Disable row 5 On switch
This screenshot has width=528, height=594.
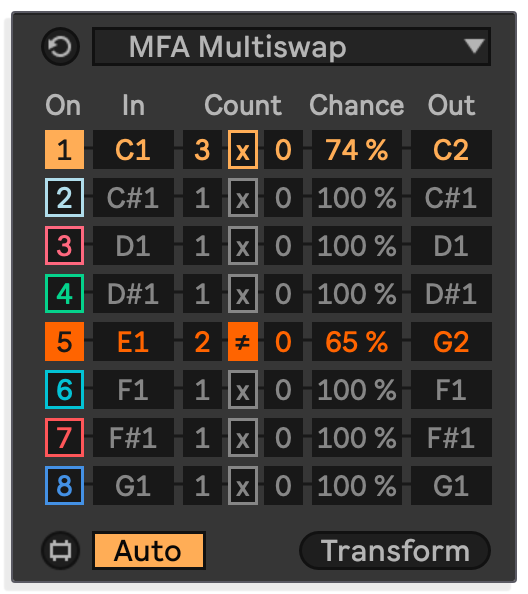coord(64,341)
